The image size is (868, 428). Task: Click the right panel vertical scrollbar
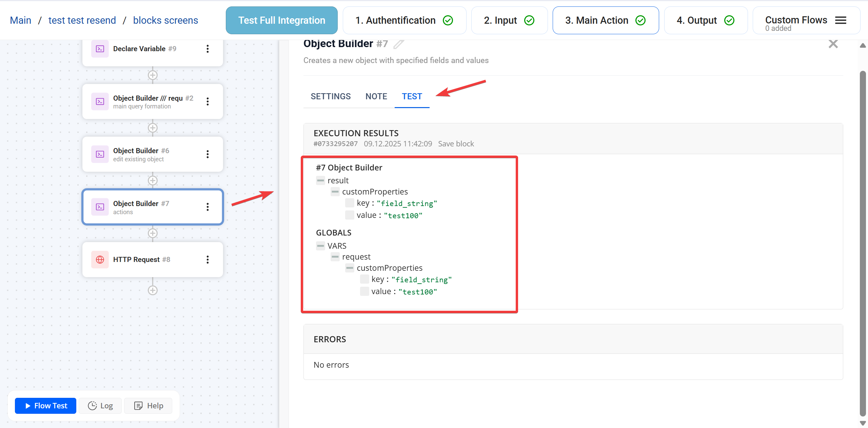[863, 237]
